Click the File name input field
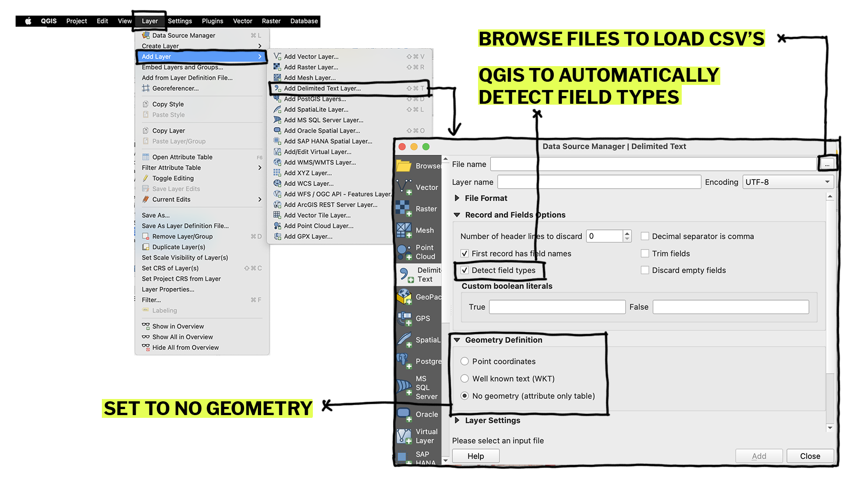 tap(653, 164)
